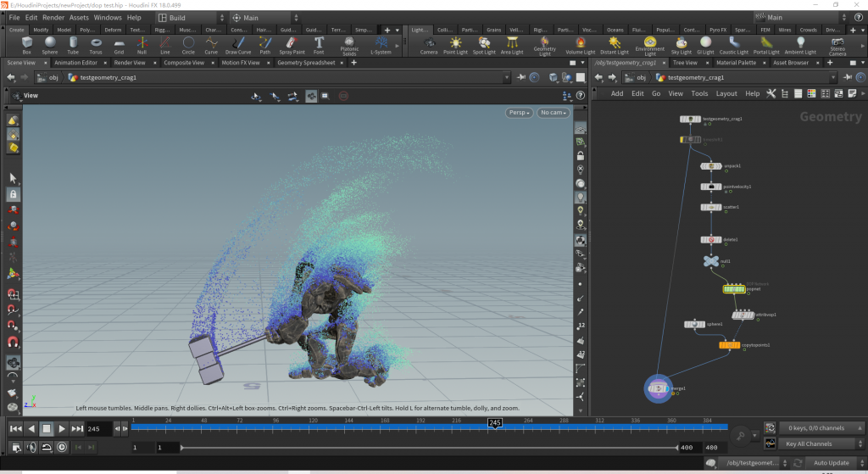
Task: Open the File menu
Action: coord(14,18)
